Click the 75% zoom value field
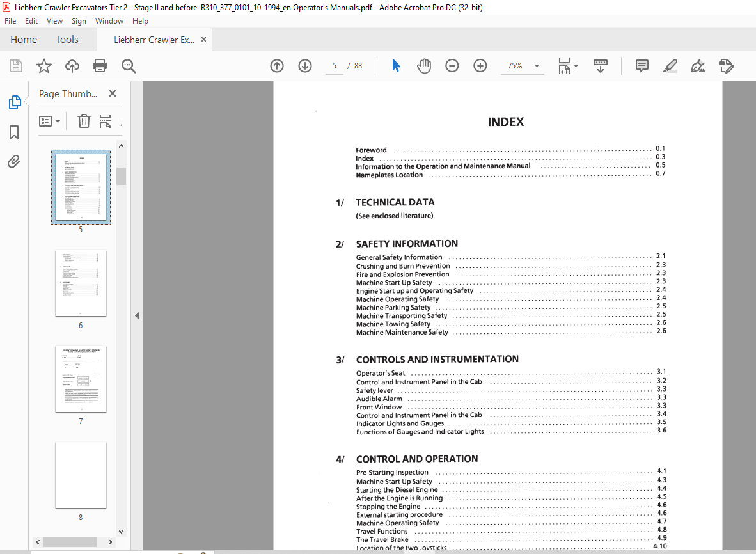This screenshot has height=554, width=756. 515,66
